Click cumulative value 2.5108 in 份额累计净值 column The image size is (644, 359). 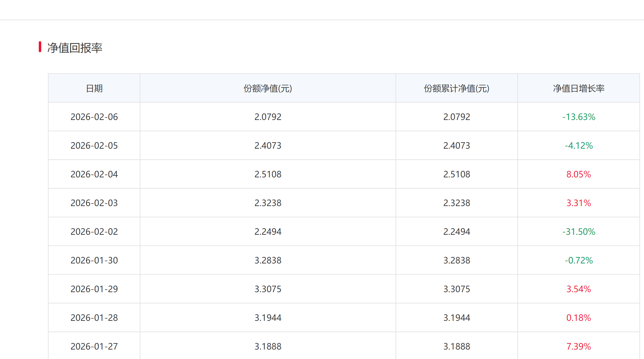[x=456, y=174]
